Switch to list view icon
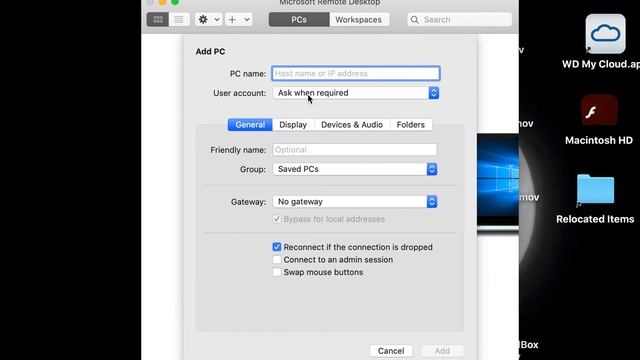 pyautogui.click(x=179, y=20)
